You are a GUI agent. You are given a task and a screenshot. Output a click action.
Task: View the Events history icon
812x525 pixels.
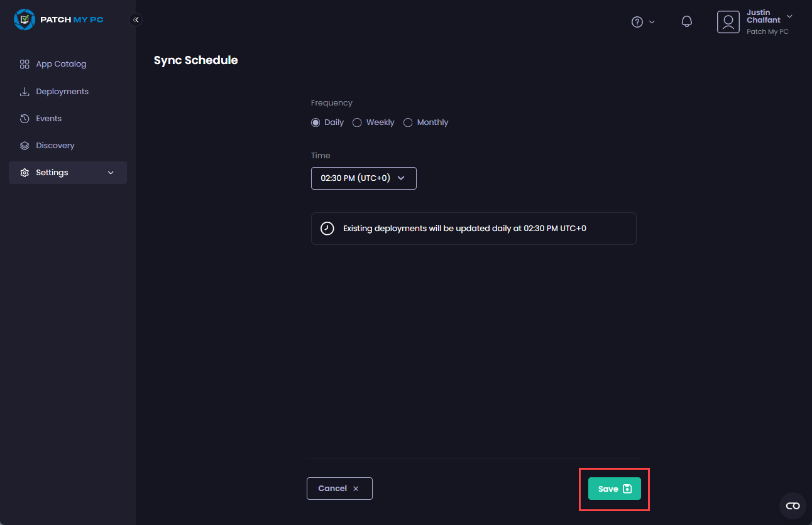click(24, 118)
